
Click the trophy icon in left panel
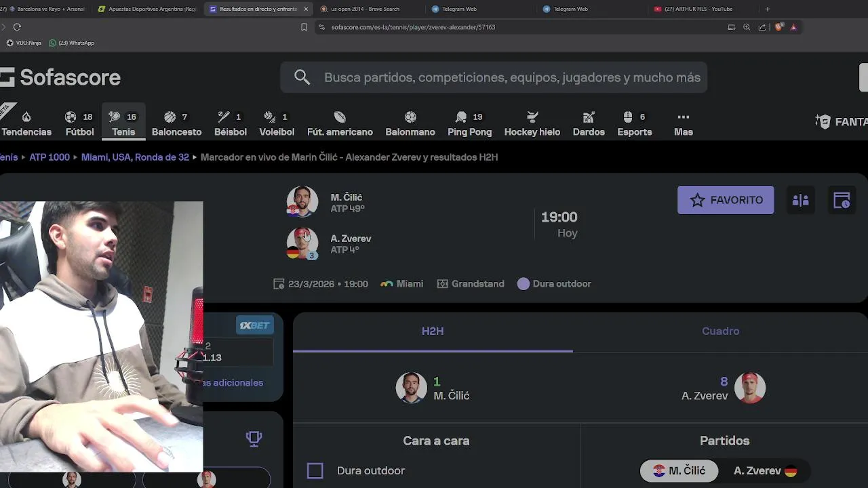254,439
